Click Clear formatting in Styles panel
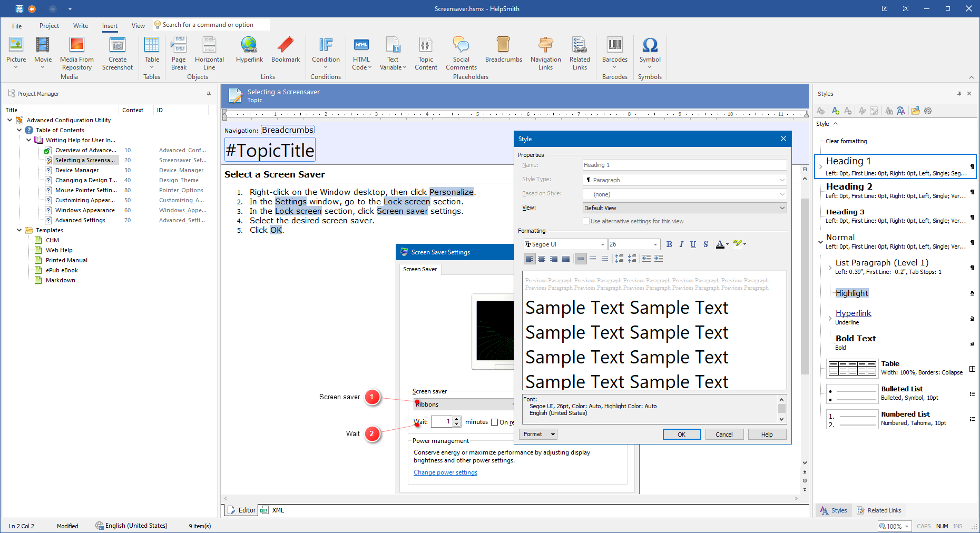 (x=846, y=141)
